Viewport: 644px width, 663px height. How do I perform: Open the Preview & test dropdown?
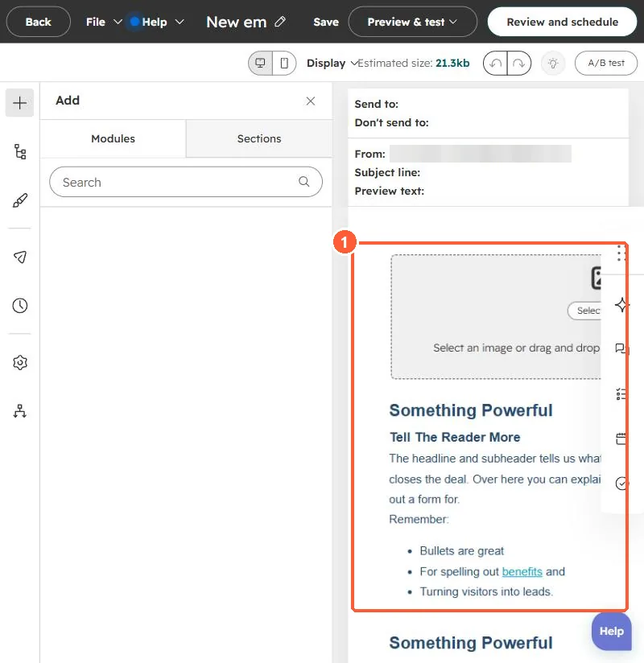[412, 22]
